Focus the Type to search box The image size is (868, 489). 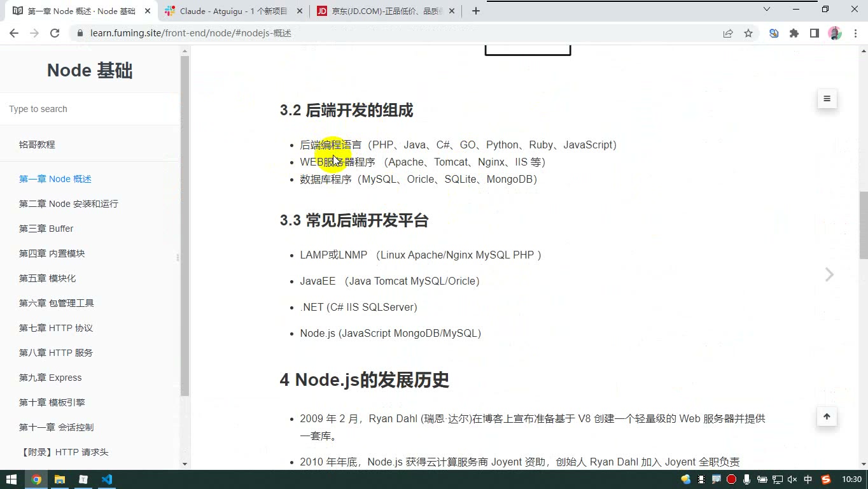90,109
